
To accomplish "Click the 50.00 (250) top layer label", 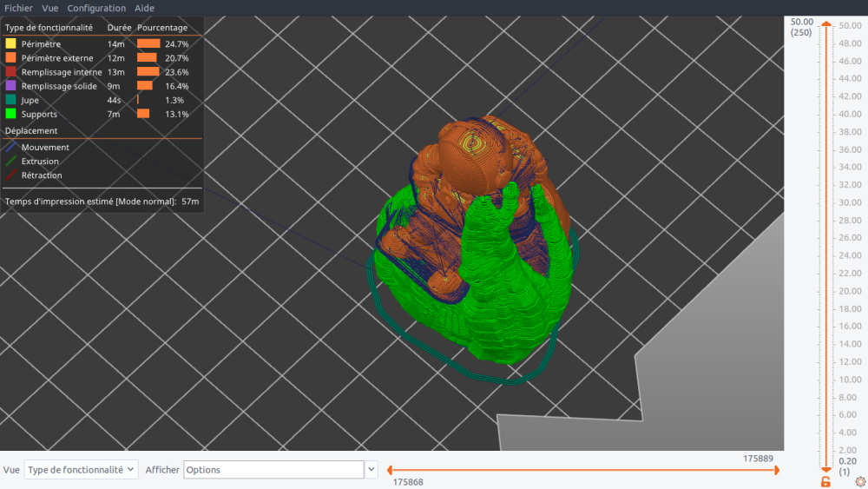I will pos(801,27).
